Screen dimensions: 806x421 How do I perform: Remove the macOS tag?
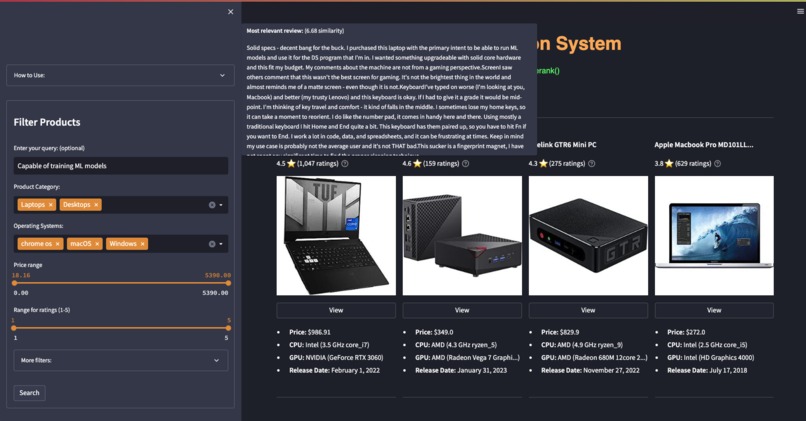97,244
